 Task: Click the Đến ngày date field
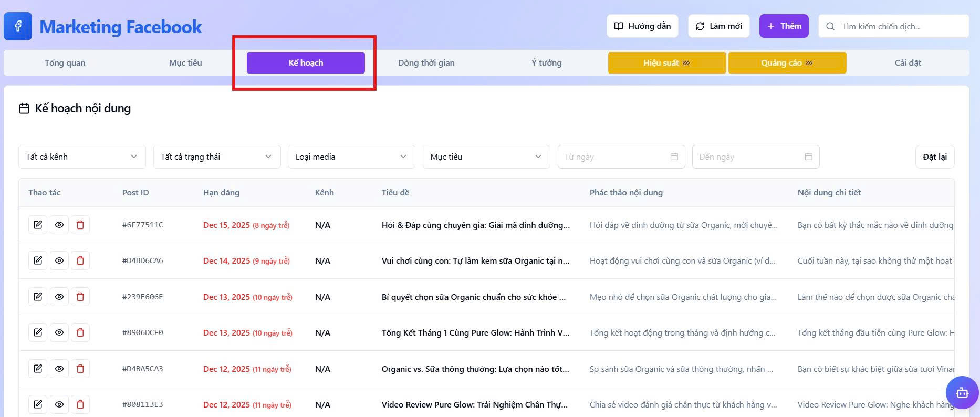(x=756, y=157)
